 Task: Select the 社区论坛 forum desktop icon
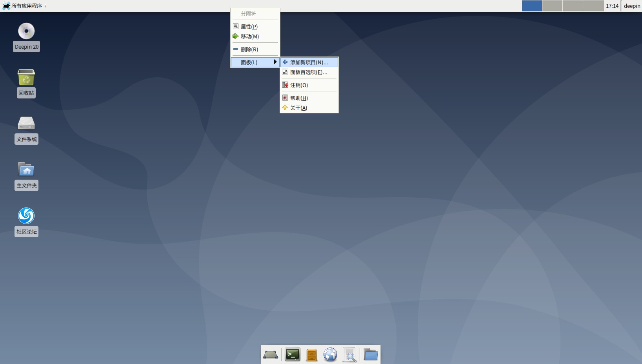26,222
